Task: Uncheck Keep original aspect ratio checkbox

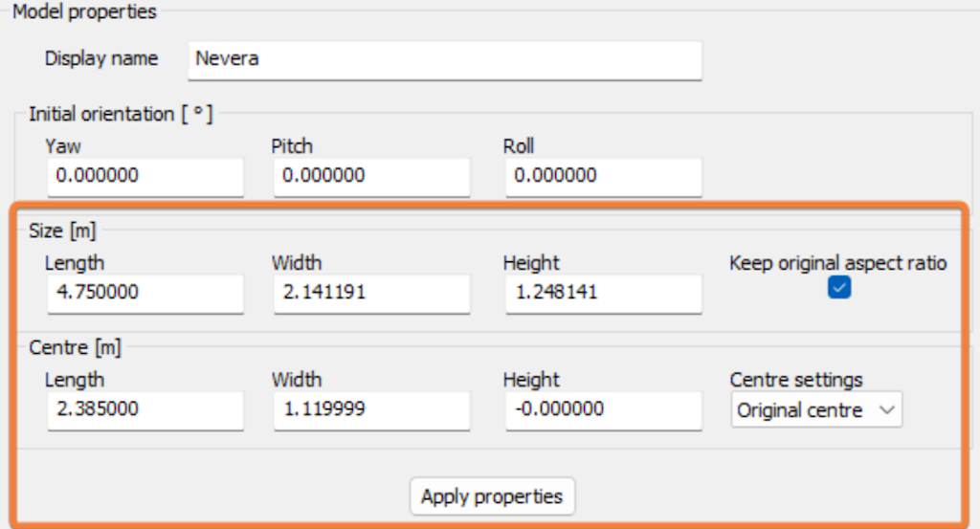Action: (x=838, y=288)
